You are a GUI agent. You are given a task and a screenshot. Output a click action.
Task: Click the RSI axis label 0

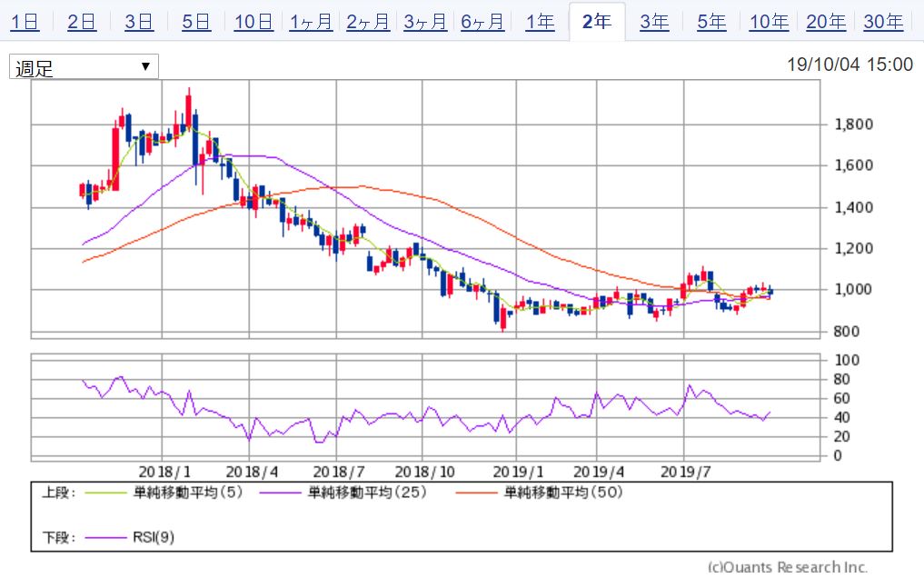(838, 456)
